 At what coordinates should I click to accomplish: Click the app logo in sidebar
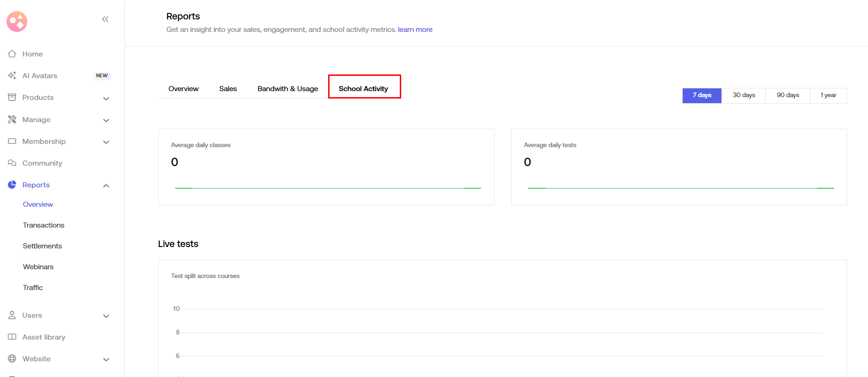coord(17,21)
